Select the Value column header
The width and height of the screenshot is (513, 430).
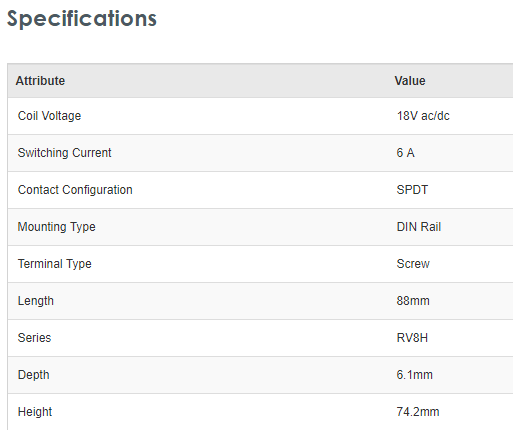(410, 81)
